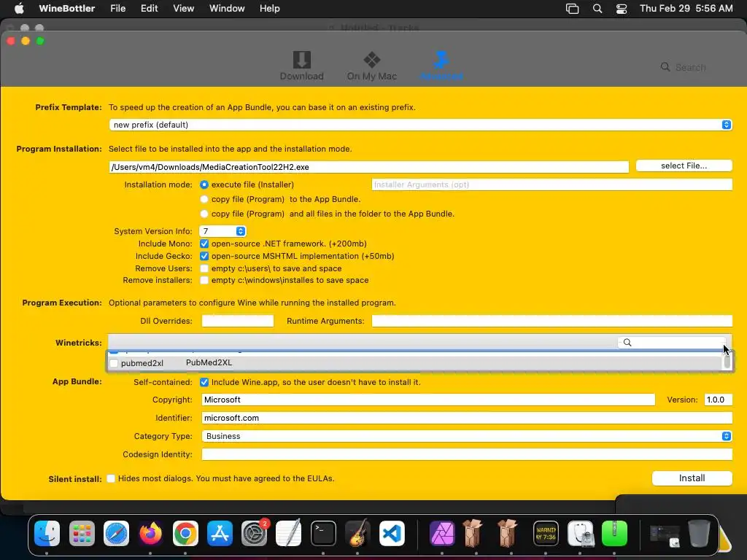Click the Install button

point(692,478)
